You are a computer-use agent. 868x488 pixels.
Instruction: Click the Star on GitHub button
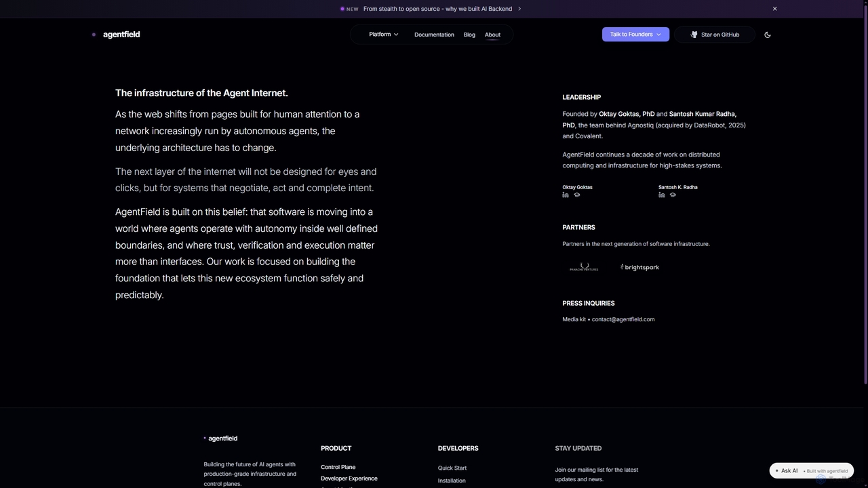(x=715, y=35)
